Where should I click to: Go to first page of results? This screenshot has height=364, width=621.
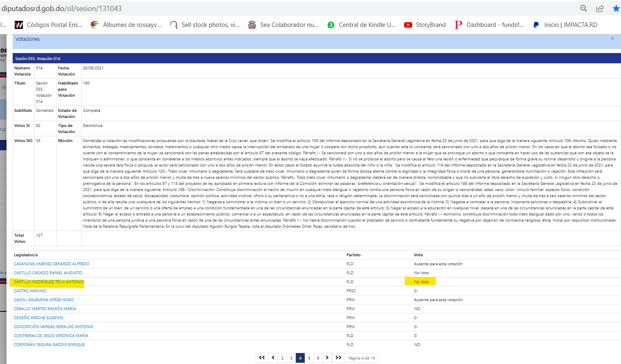point(262,358)
